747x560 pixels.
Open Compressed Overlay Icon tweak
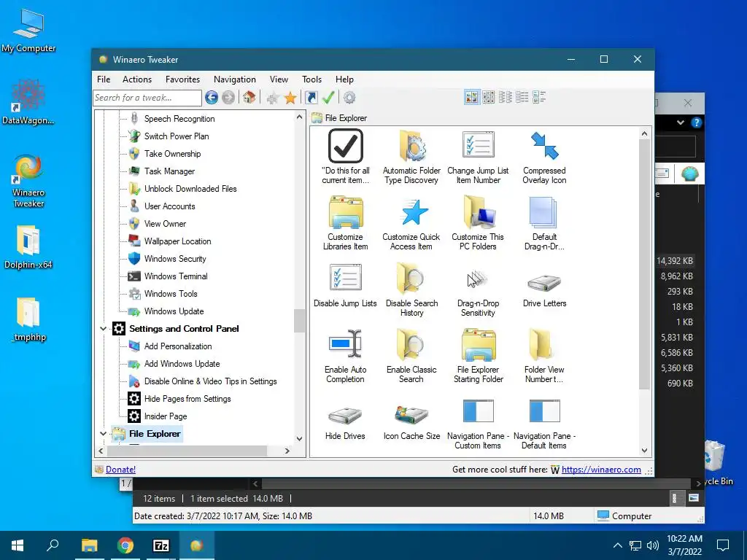tap(544, 157)
